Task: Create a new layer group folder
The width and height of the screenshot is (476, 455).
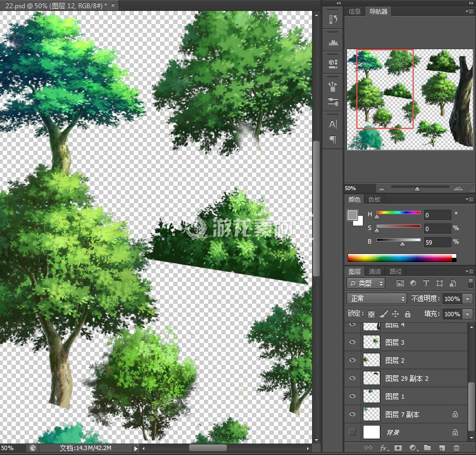Action: pos(427,447)
